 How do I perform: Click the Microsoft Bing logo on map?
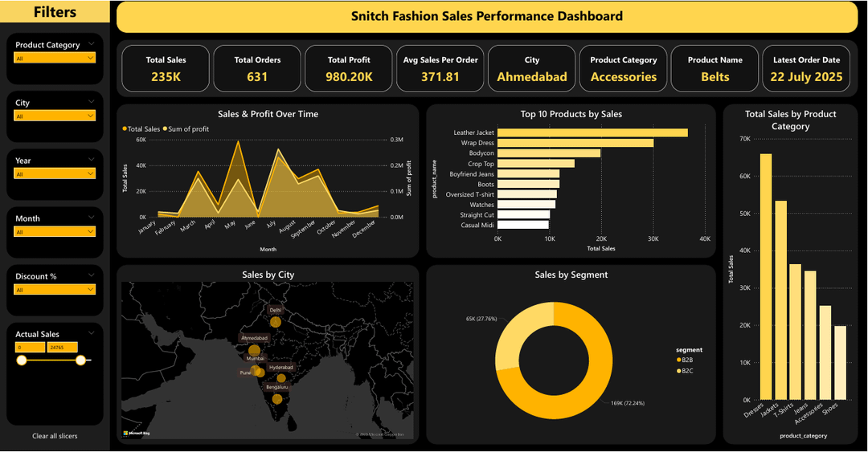136,434
